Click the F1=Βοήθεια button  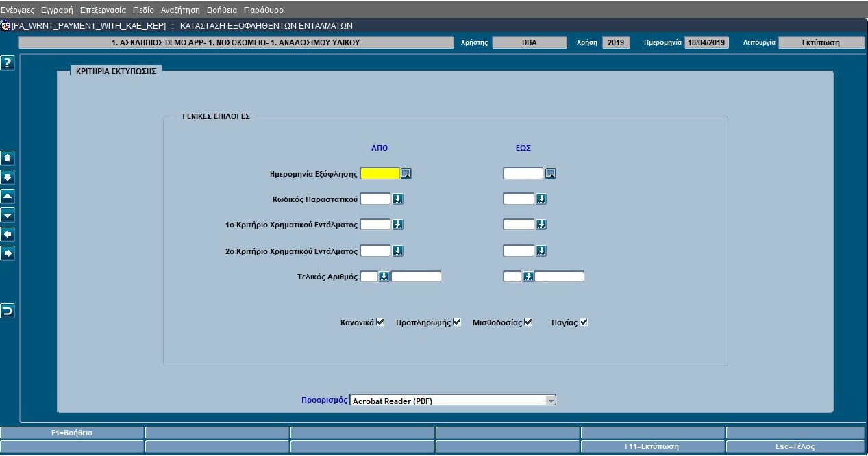click(x=72, y=433)
